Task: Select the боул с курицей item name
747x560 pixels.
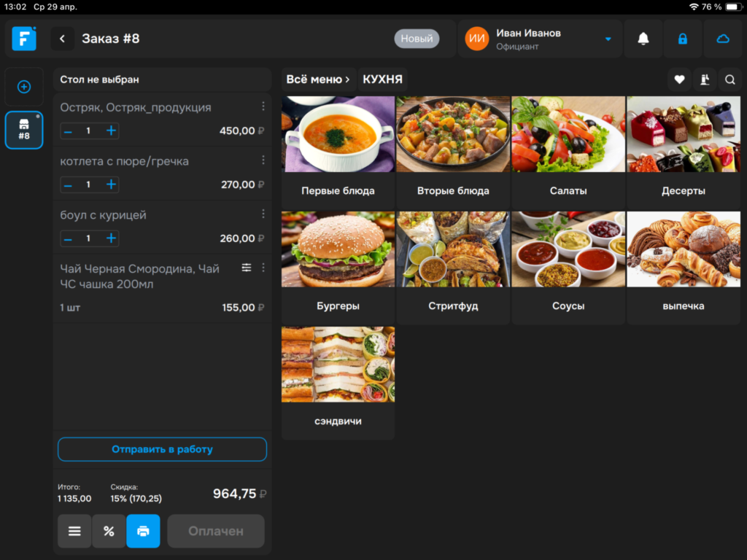Action: pyautogui.click(x=103, y=215)
